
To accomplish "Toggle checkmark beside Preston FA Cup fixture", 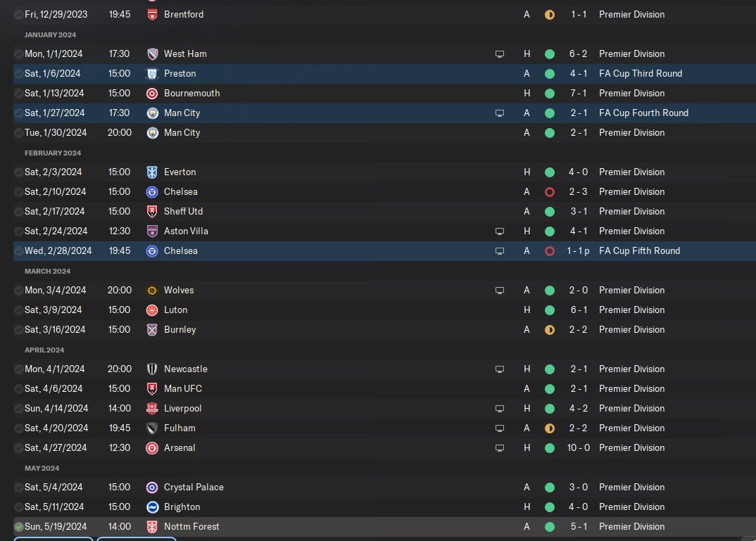I will point(19,74).
